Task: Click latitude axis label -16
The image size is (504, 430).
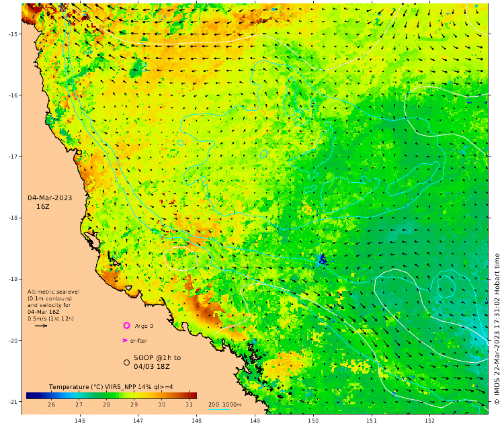Action: tap(14, 95)
